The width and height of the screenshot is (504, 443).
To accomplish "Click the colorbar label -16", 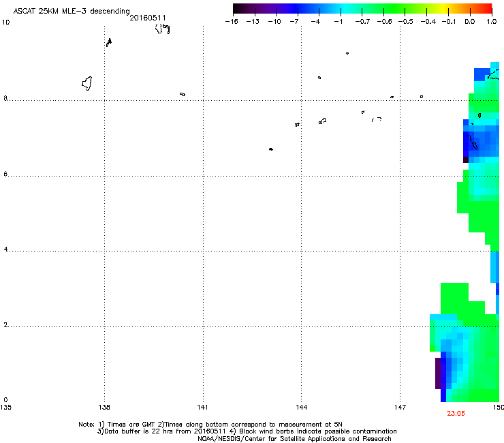I will (232, 22).
